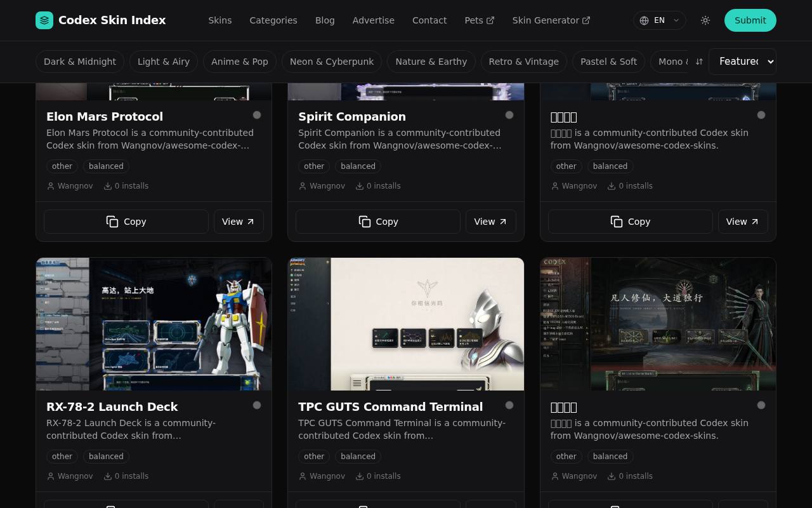Viewport: 812px width, 508px height.
Task: Expand the EN language selector
Action: click(x=660, y=20)
